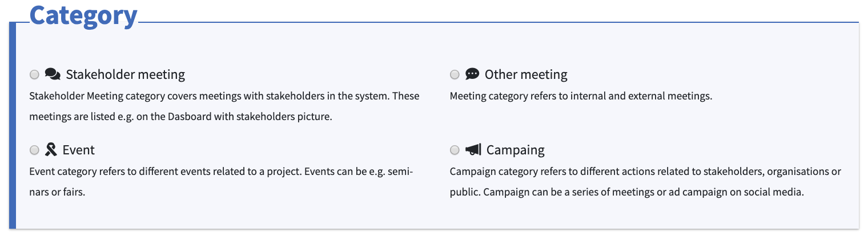Click the internal and external meetings description
868x239 pixels.
point(581,96)
